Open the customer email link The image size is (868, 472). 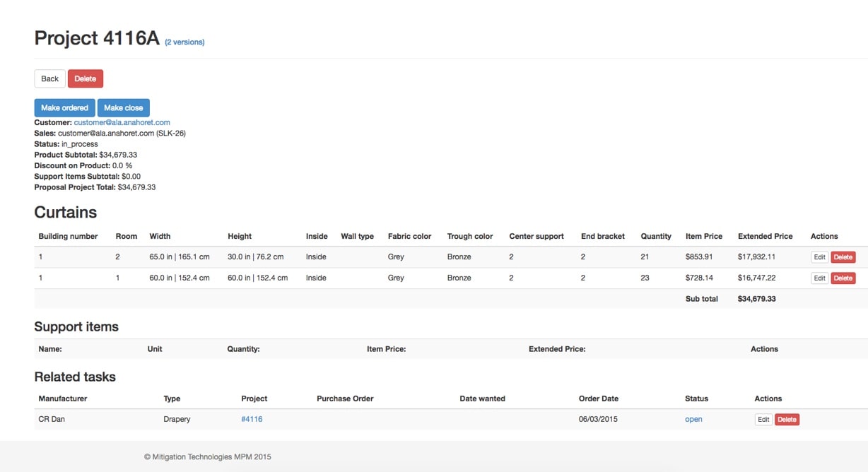point(122,122)
